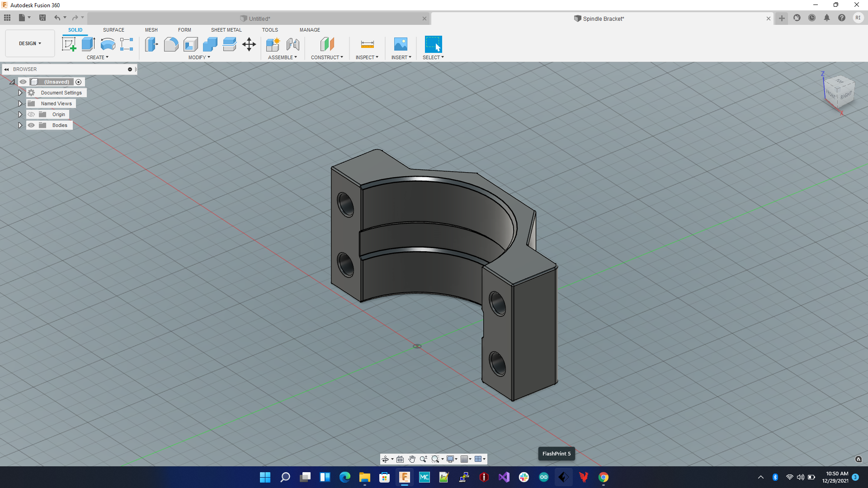Create a New Component
This screenshot has width=868, height=488.
273,44
